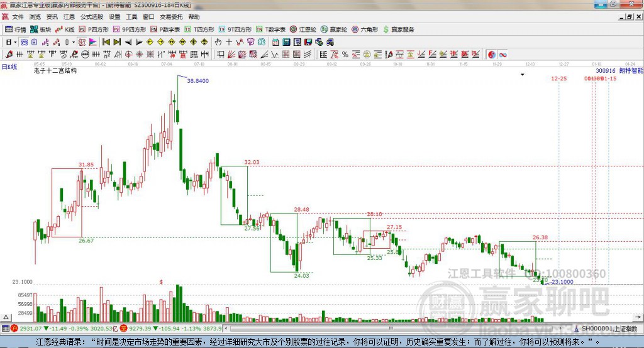The image size is (644, 348).
Task: Open the 板块 sector view
Action: coord(41,30)
